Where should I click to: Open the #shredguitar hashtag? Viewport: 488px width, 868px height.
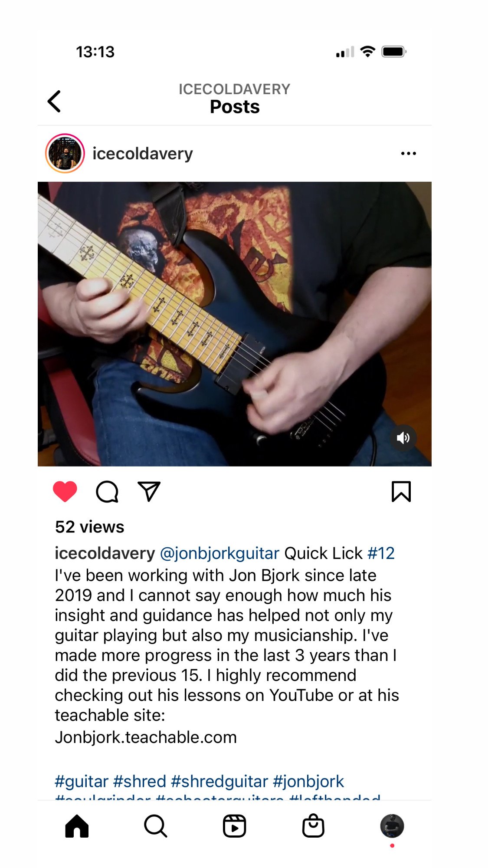coord(219,782)
